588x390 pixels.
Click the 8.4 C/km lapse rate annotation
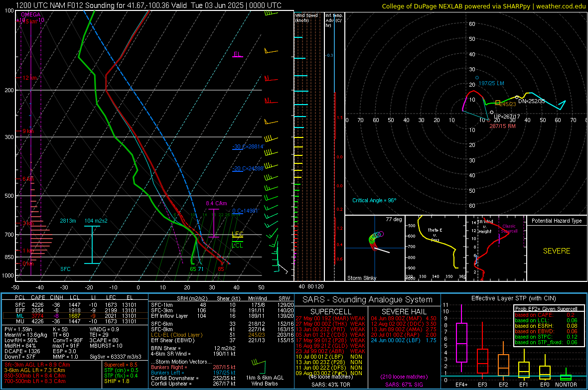(x=216, y=203)
